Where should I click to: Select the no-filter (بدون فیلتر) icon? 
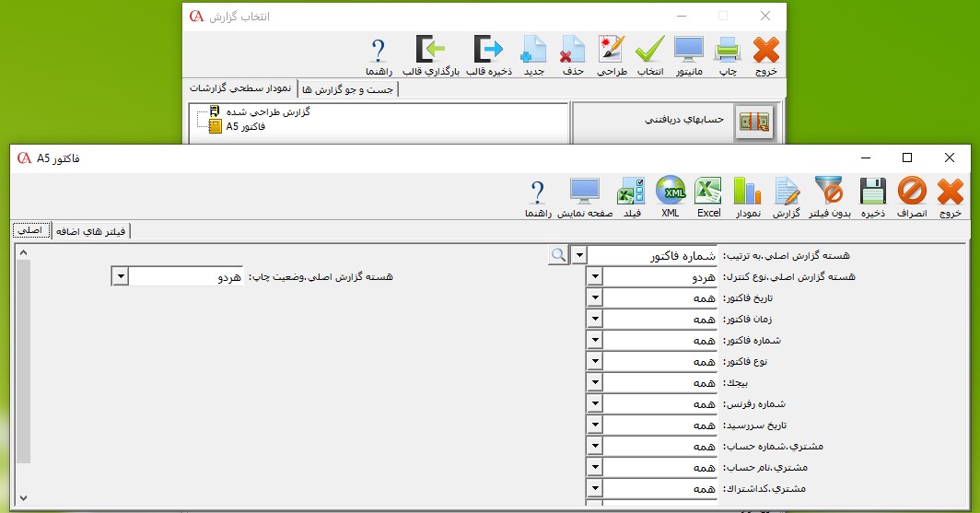click(830, 196)
